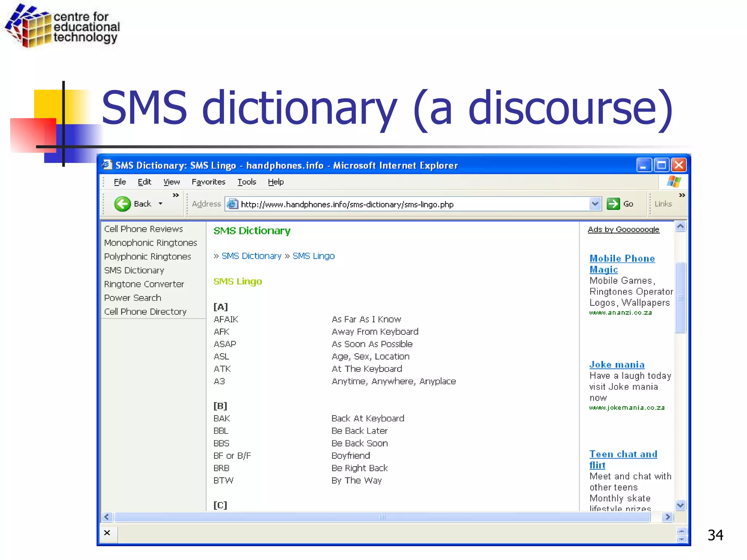
Task: Minimize the Internet Explorer window
Action: tap(644, 165)
